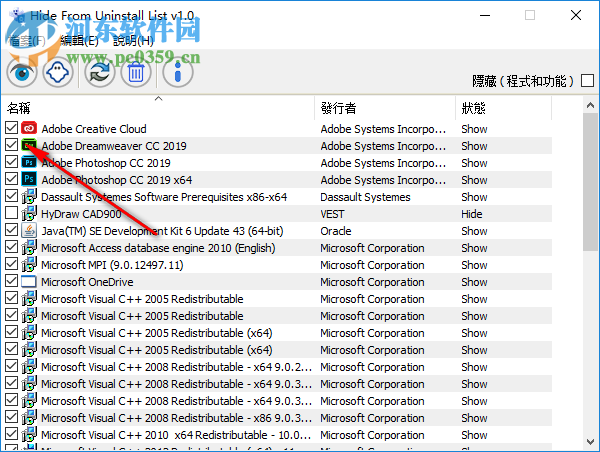
Task: Open the blue info About icon
Action: [178, 72]
